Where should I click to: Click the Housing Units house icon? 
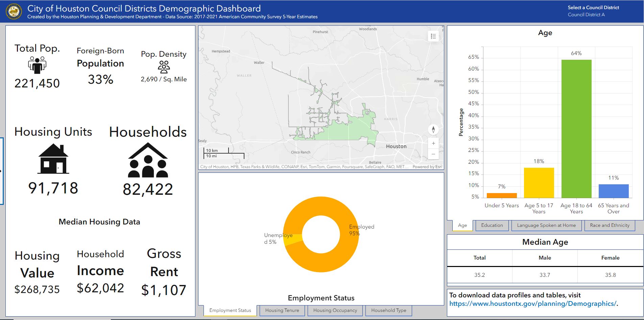click(x=54, y=158)
